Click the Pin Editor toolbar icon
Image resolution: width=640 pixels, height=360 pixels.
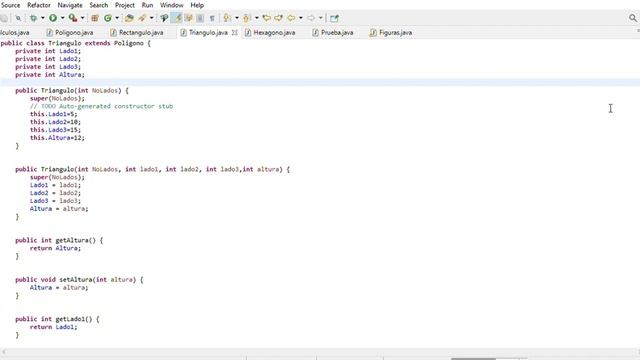[334, 18]
